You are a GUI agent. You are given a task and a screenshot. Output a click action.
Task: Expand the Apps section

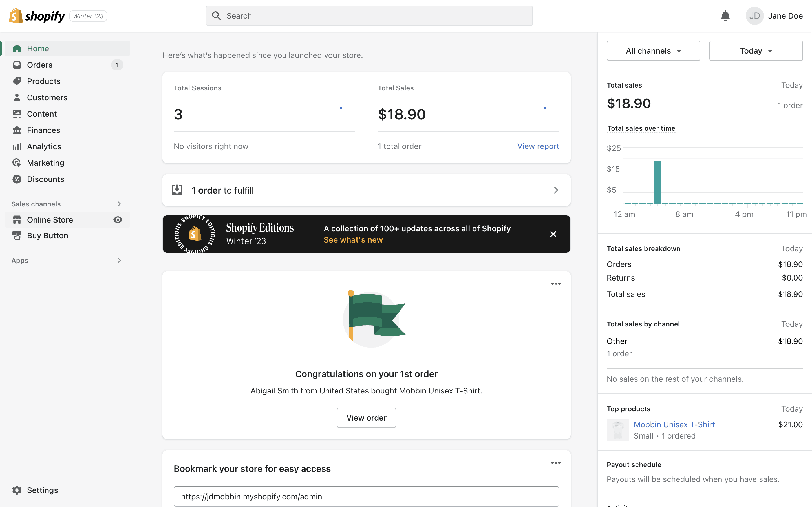(119, 260)
